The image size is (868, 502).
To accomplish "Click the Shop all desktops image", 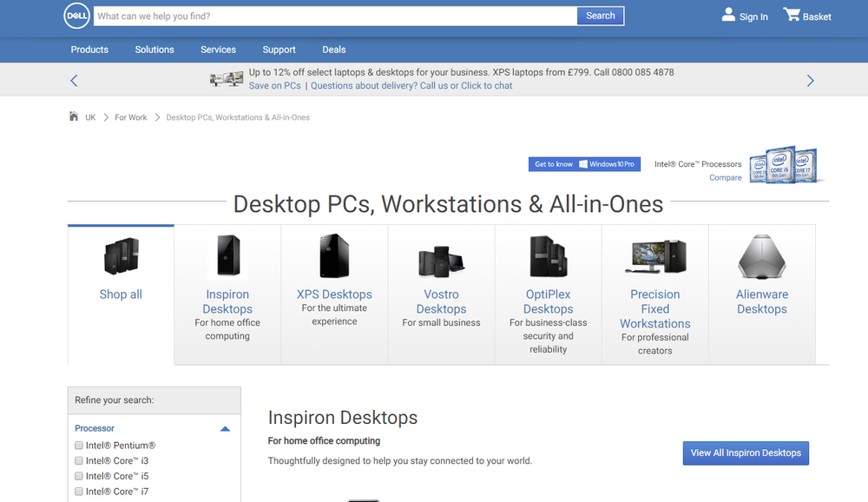I will click(x=121, y=256).
